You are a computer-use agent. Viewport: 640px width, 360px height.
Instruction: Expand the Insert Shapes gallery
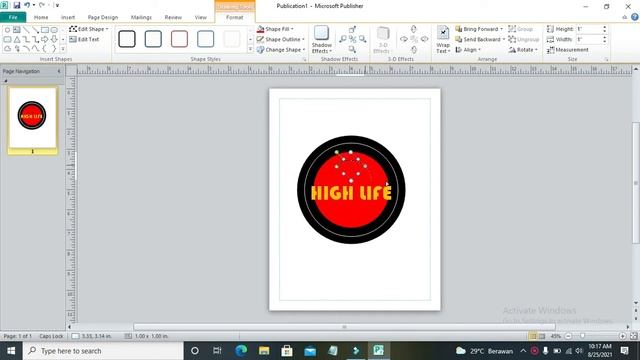tap(63, 49)
